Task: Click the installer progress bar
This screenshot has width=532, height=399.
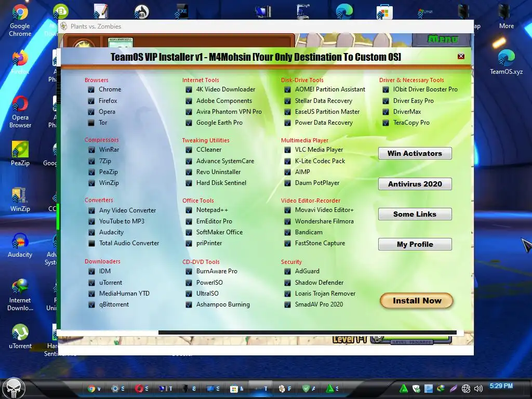Action: coord(308,332)
